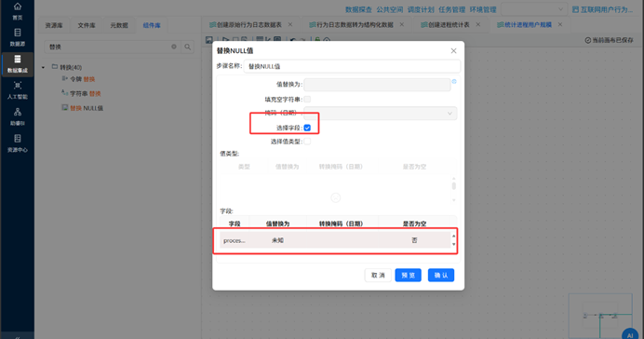Click the down arrow at the 字段 row's right edge
Viewport: 644px width, 339px height.
tap(454, 244)
